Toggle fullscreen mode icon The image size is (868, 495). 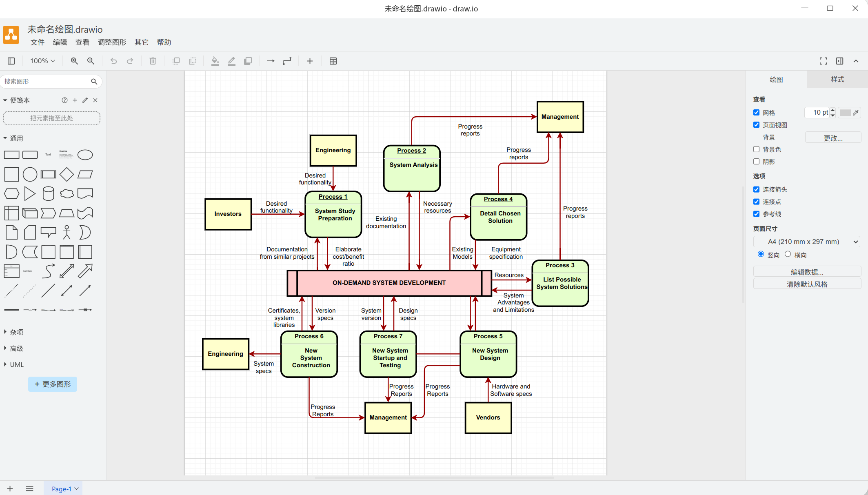(x=823, y=61)
